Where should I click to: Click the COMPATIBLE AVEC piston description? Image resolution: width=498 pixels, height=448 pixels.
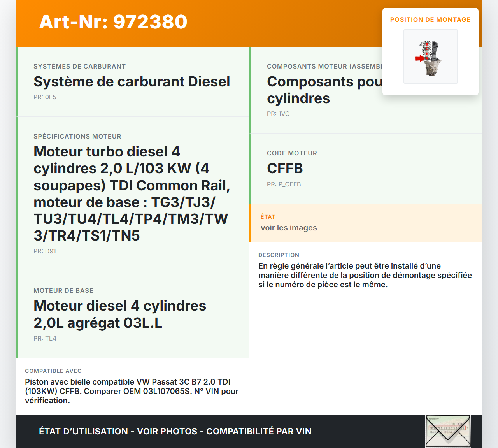click(132, 391)
